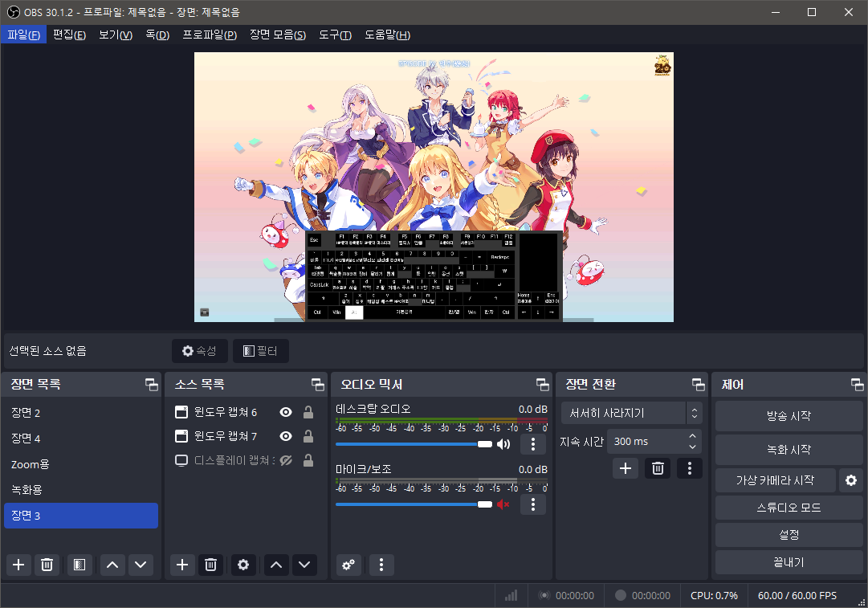The image size is (868, 608).
Task: Add a scene transition with the plus icon
Action: click(626, 468)
